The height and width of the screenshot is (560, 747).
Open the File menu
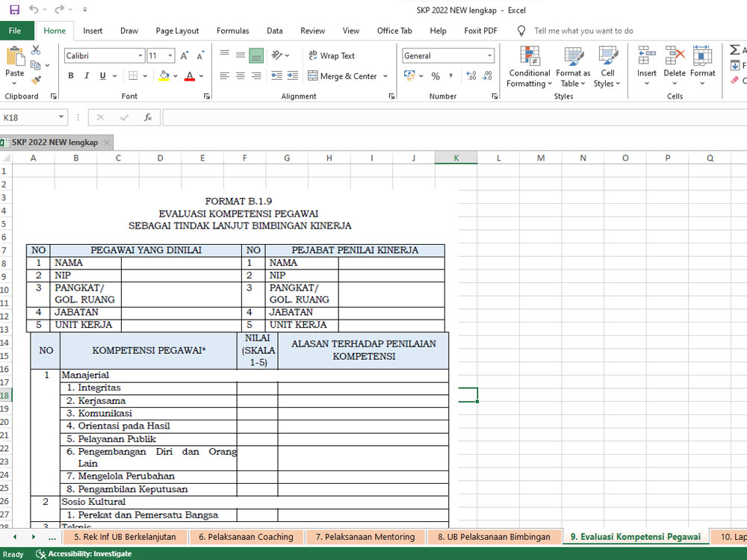[15, 31]
